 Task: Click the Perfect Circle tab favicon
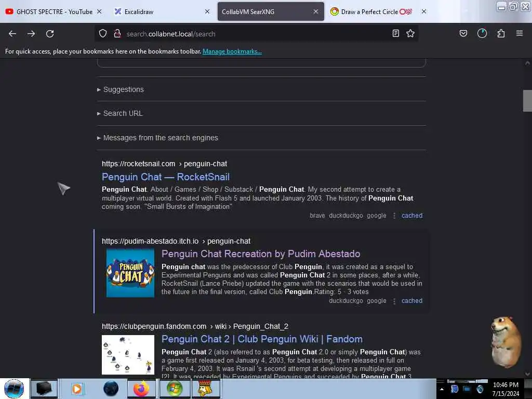click(x=334, y=11)
